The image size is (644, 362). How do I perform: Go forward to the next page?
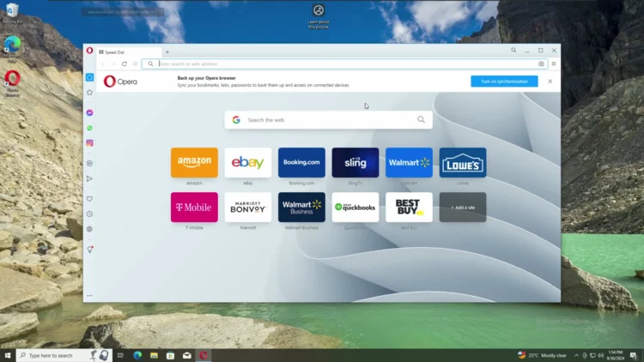pyautogui.click(x=113, y=63)
